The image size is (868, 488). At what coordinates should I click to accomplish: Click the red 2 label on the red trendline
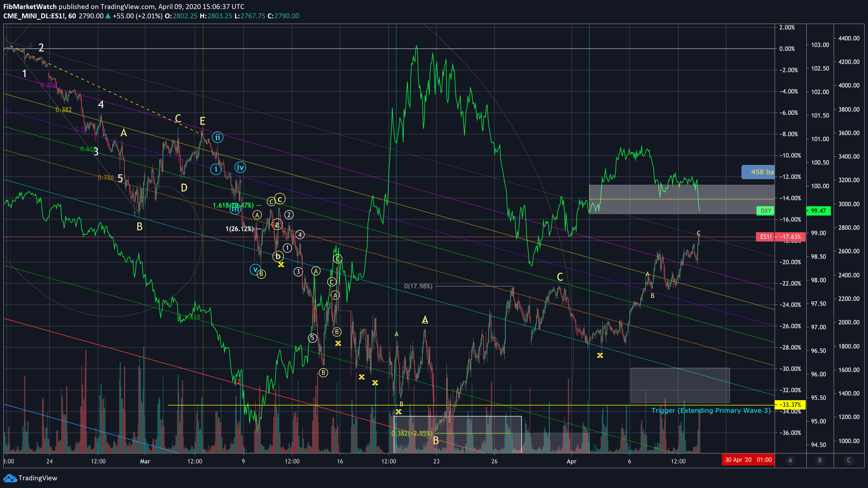click(x=239, y=382)
